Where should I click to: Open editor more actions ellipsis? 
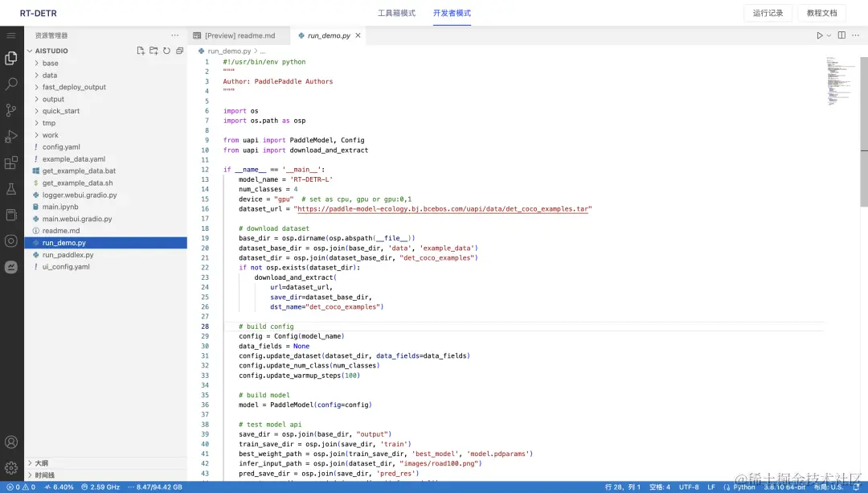click(x=855, y=35)
